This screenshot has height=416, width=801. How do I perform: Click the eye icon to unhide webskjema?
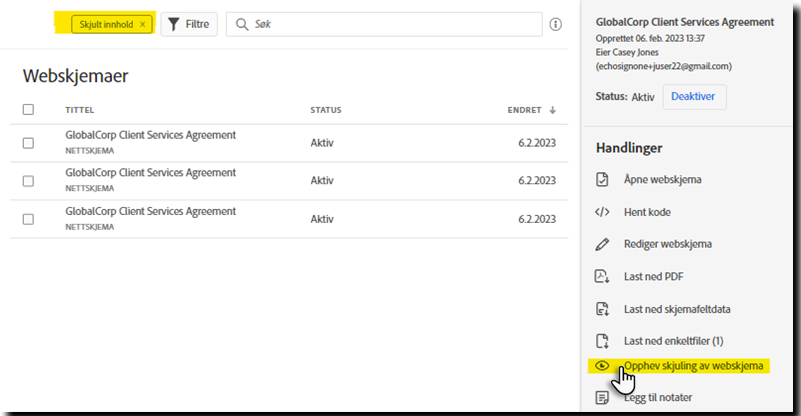click(x=602, y=365)
